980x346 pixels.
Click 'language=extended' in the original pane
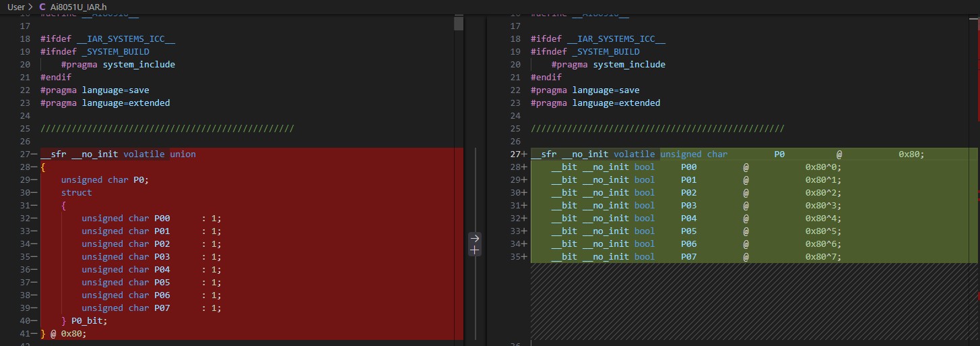(126, 103)
